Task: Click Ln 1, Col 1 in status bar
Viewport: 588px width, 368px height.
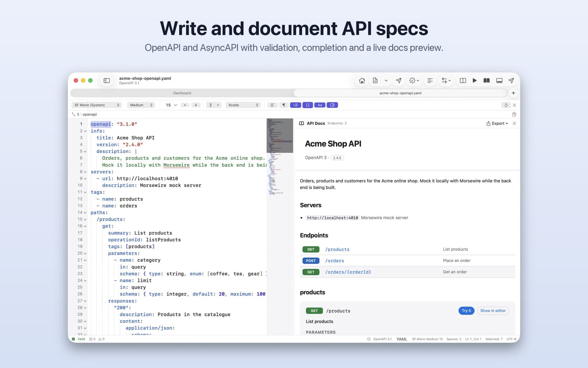Action: 473,339
